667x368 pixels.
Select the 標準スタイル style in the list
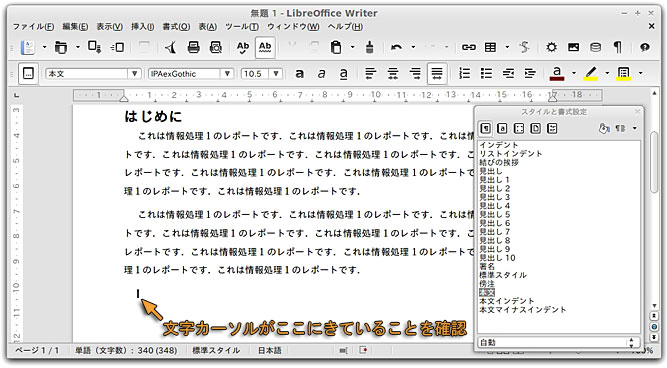click(x=503, y=275)
